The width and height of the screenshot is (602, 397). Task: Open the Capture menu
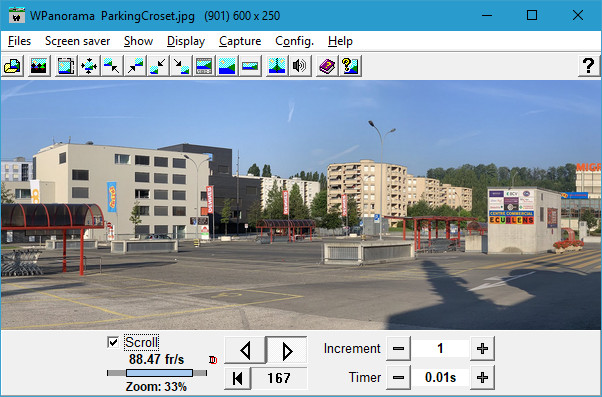240,41
